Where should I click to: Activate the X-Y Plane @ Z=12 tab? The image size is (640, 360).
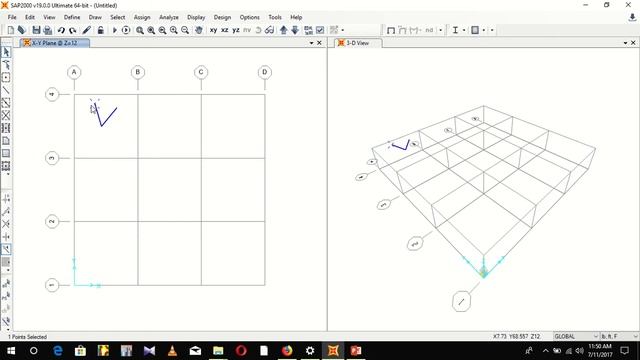[x=54, y=43]
